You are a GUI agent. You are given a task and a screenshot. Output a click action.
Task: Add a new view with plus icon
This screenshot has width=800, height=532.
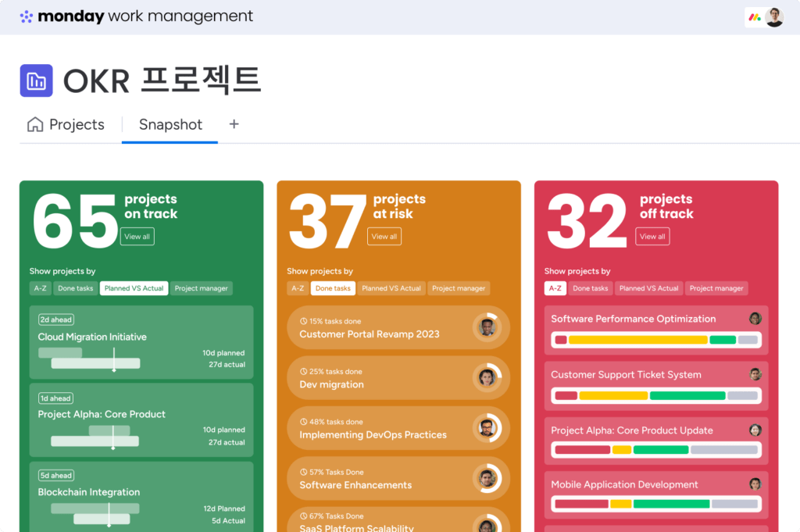[234, 124]
